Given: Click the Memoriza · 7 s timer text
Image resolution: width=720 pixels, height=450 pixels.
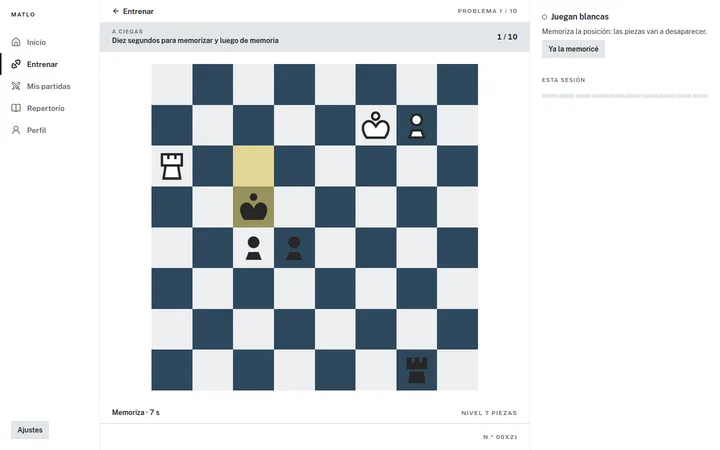Looking at the screenshot, I should point(135,412).
